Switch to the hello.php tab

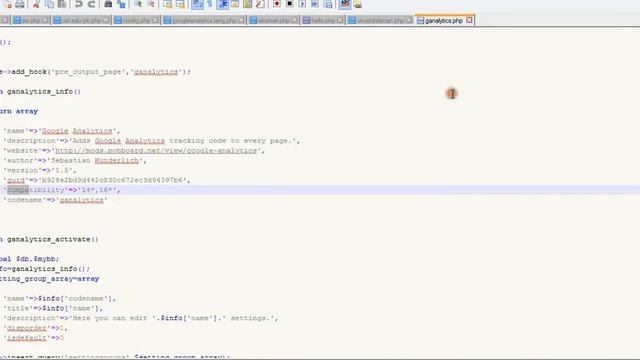tap(323, 20)
